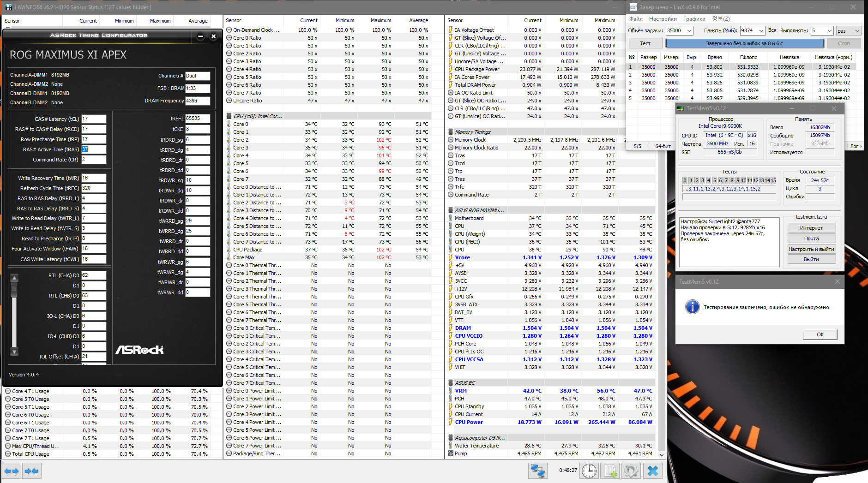
Task: Select the DRAM voltage sensor row
Action: pyautogui.click(x=551, y=328)
